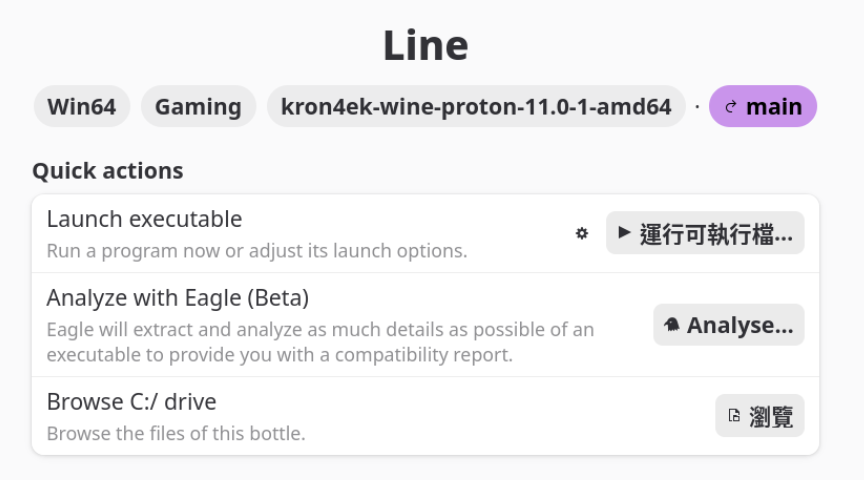Select the Analyze with Eagle (Beta) row
This screenshot has height=480, width=864.
(425, 325)
